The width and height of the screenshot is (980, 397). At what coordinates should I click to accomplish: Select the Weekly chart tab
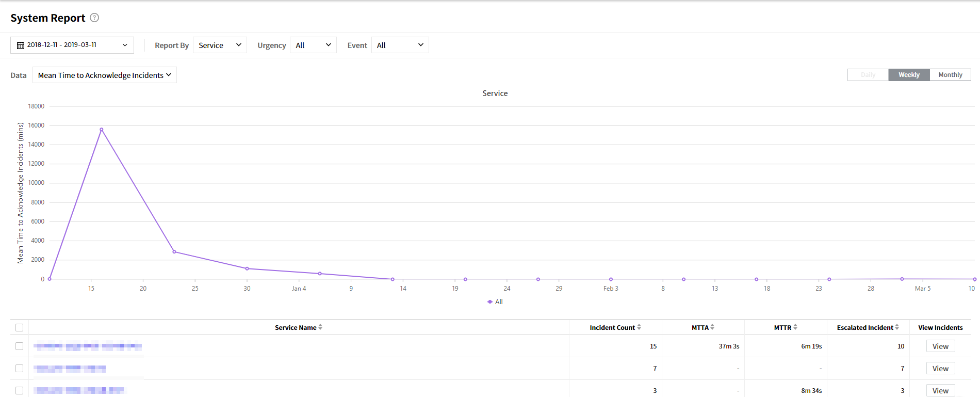pyautogui.click(x=909, y=75)
